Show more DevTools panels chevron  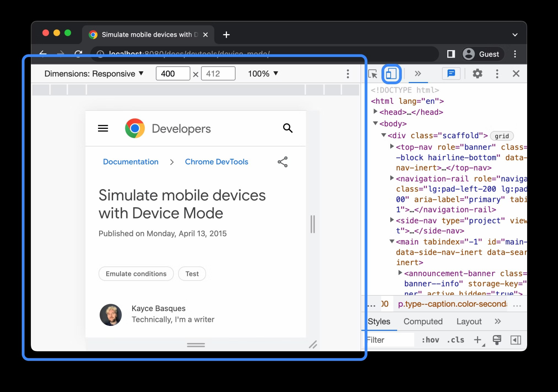[418, 74]
